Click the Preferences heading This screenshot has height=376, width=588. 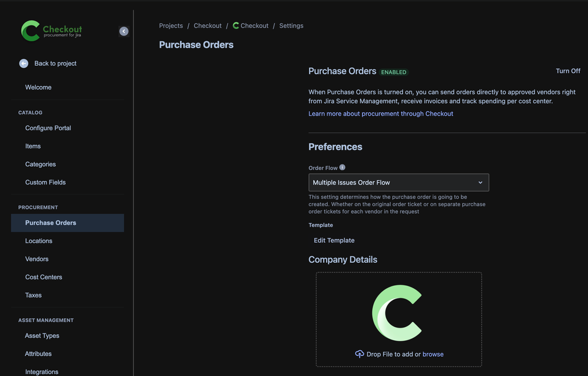pos(335,147)
